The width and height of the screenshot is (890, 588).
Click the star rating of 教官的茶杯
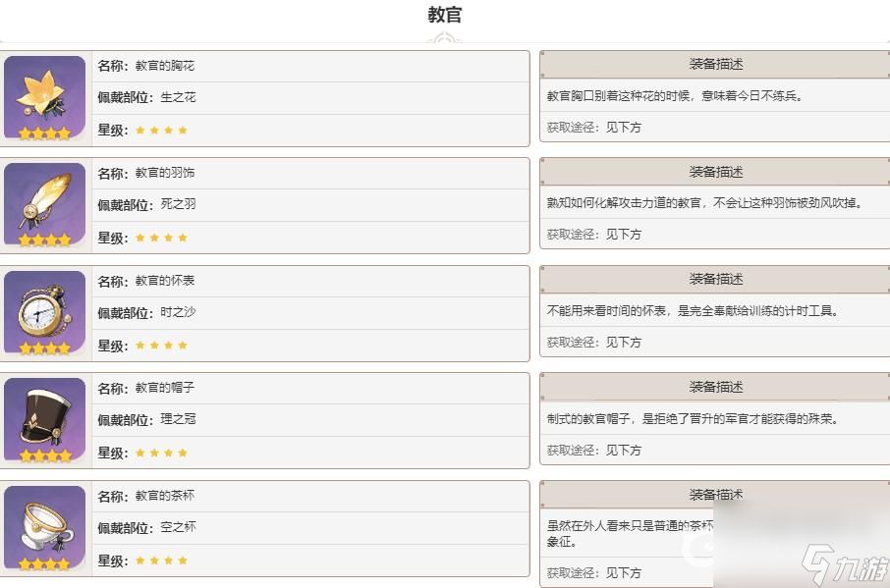click(162, 561)
